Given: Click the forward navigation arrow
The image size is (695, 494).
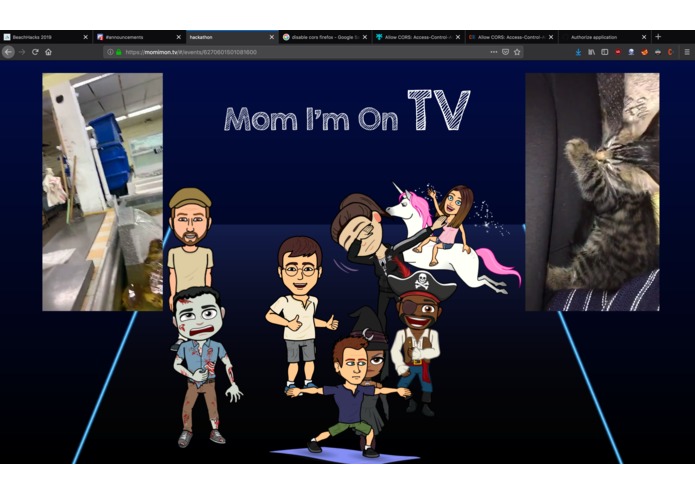Looking at the screenshot, I should [x=22, y=52].
